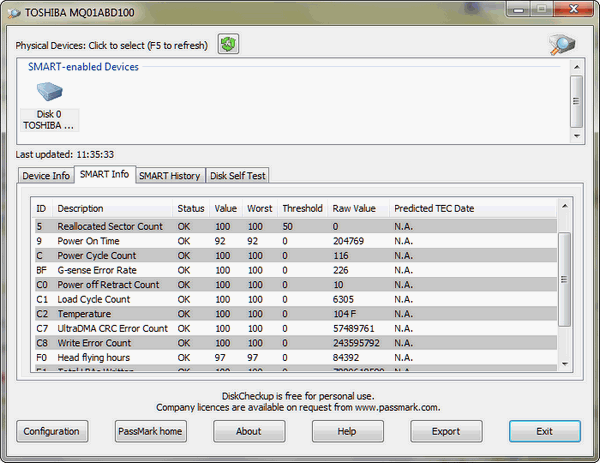The image size is (600, 463).
Task: Select the UltraDMA CRC Error Count row
Action: coord(295,328)
